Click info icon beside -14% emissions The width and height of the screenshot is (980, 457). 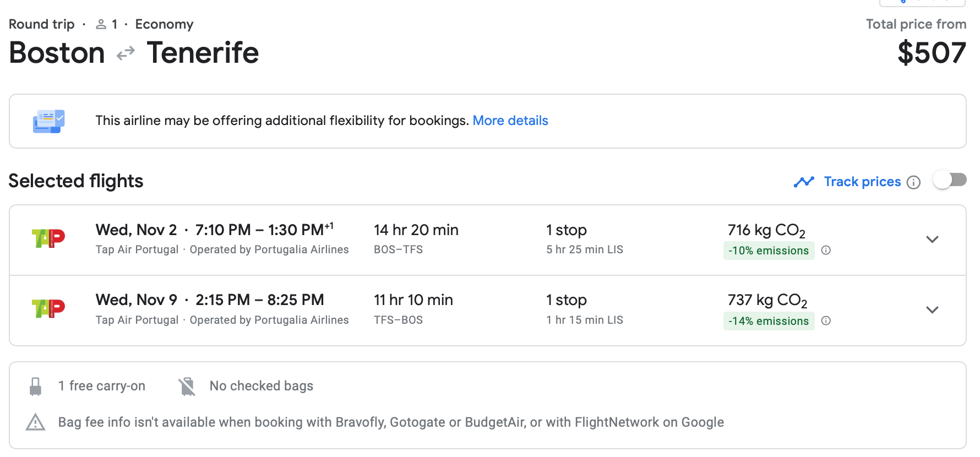(x=826, y=321)
